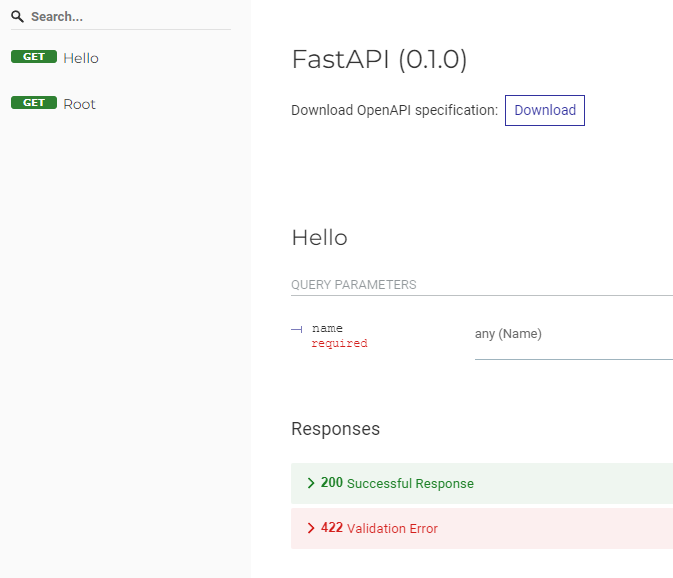Open the Hello endpoint in the sidebar
Image resolution: width=673 pixels, height=578 pixels.
81,58
